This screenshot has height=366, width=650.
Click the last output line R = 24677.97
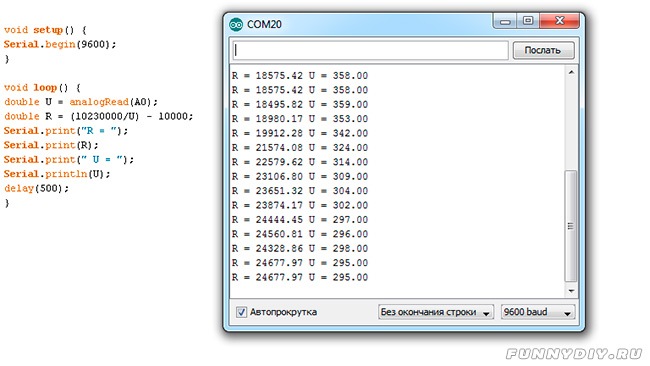(x=300, y=277)
